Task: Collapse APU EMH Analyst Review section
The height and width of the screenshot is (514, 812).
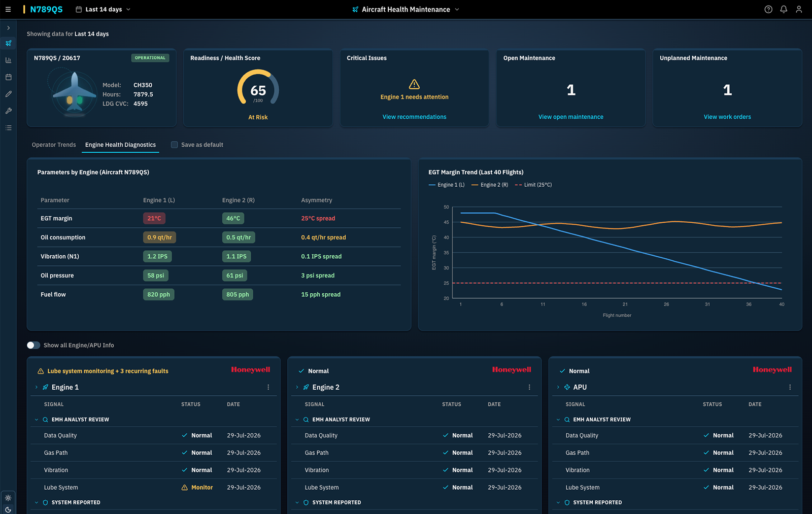Action: click(558, 420)
